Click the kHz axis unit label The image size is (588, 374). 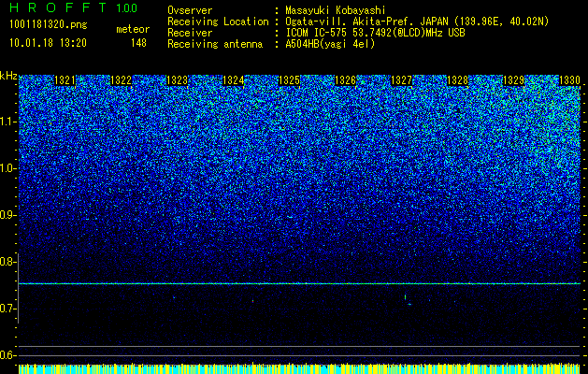pyautogui.click(x=8, y=76)
